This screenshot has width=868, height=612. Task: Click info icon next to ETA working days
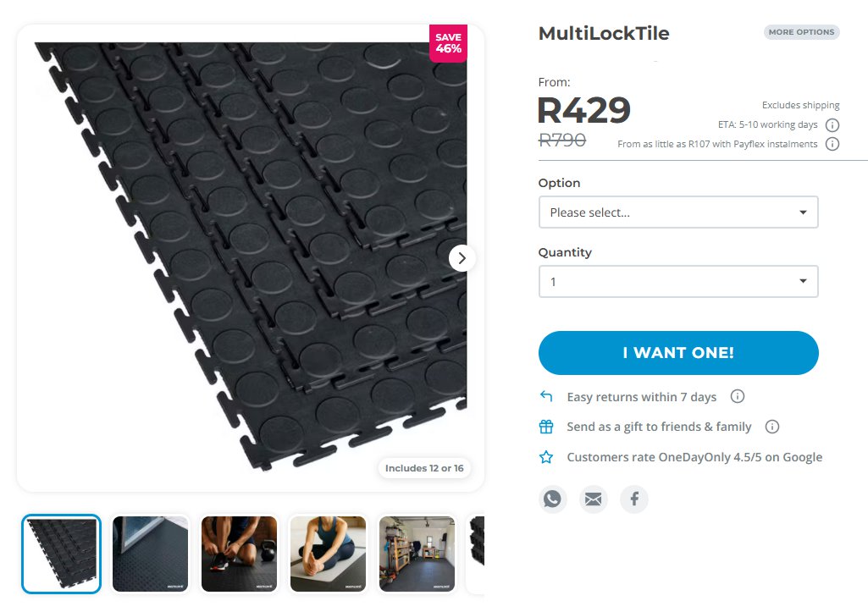tap(832, 125)
